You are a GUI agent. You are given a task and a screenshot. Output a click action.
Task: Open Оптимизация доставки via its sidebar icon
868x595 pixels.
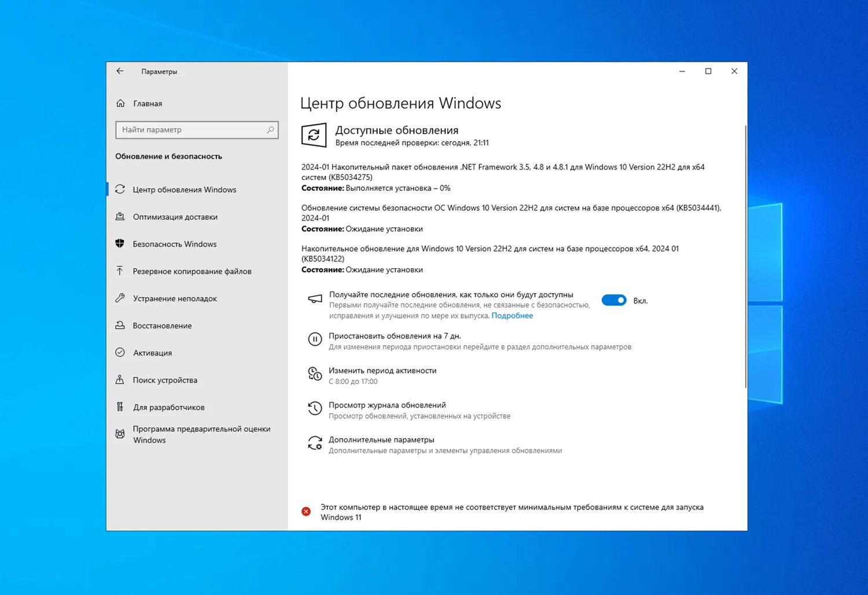[x=120, y=216]
